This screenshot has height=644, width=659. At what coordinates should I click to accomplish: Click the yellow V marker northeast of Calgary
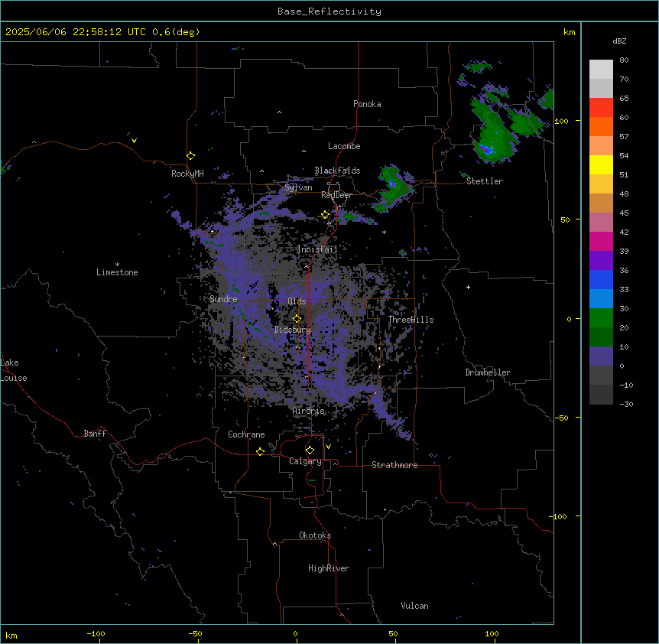(328, 447)
